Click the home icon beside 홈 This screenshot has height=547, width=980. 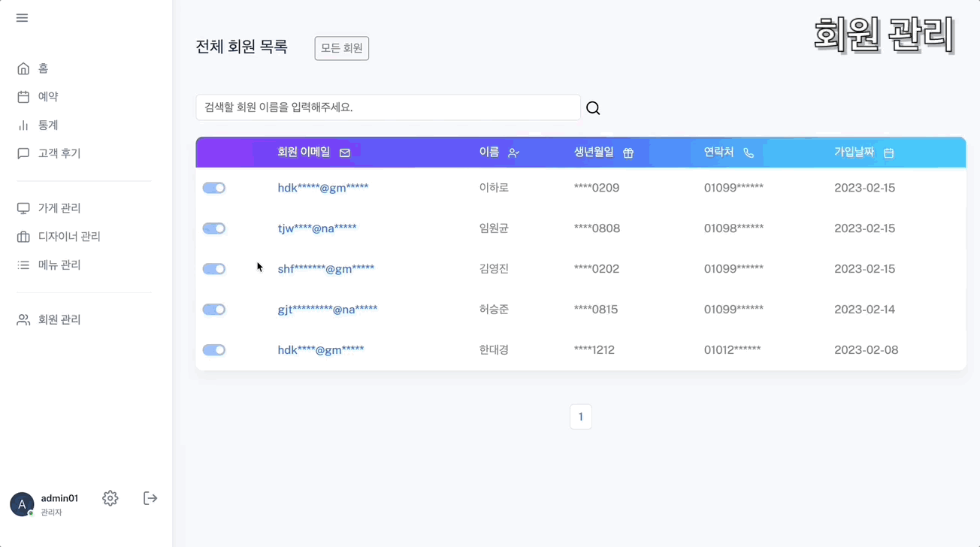(x=23, y=68)
